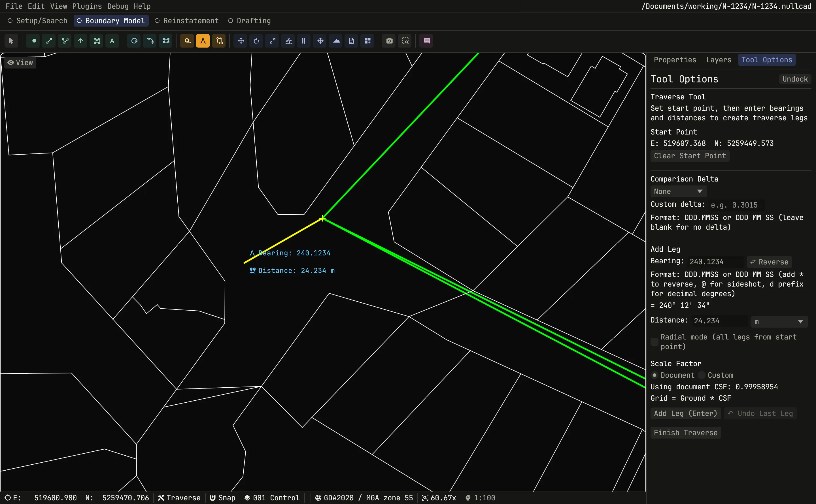Click the diagonal scale tool

pyautogui.click(x=272, y=41)
